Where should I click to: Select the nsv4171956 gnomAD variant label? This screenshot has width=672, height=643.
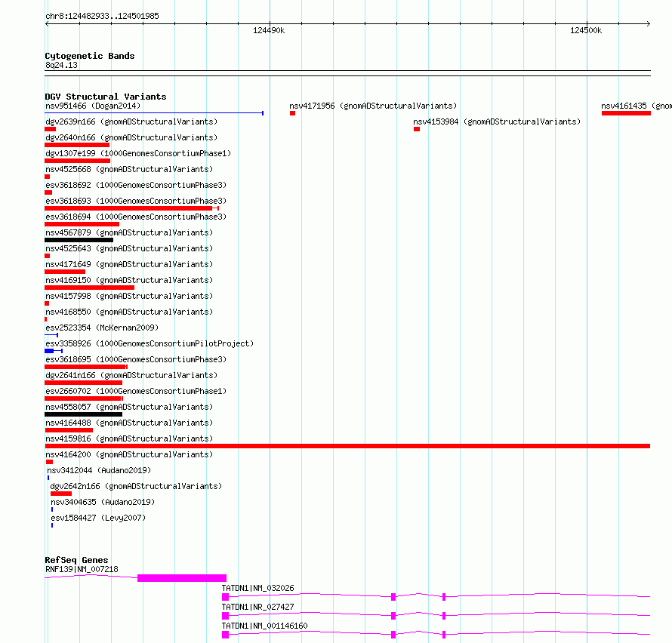[373, 106]
